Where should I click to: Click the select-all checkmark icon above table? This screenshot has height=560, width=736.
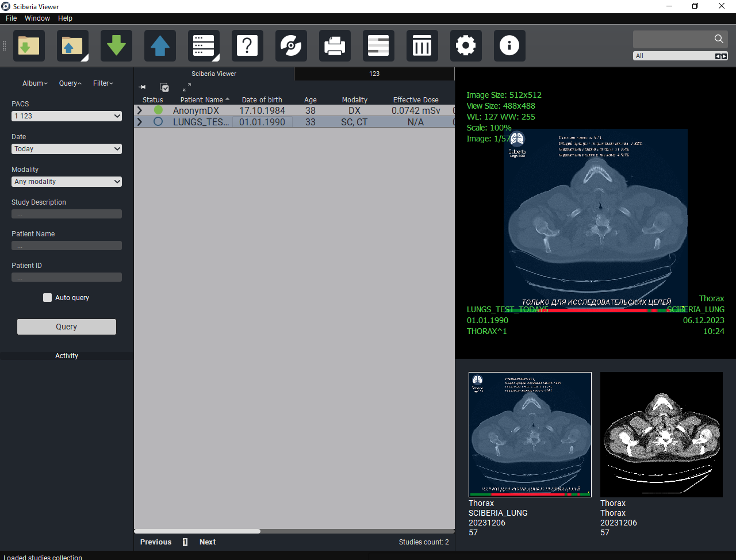(x=164, y=87)
